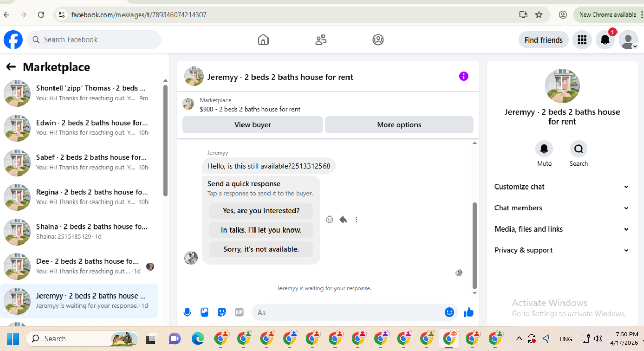The height and width of the screenshot is (351, 644).
Task: Open Windows Start menu
Action: click(x=13, y=339)
